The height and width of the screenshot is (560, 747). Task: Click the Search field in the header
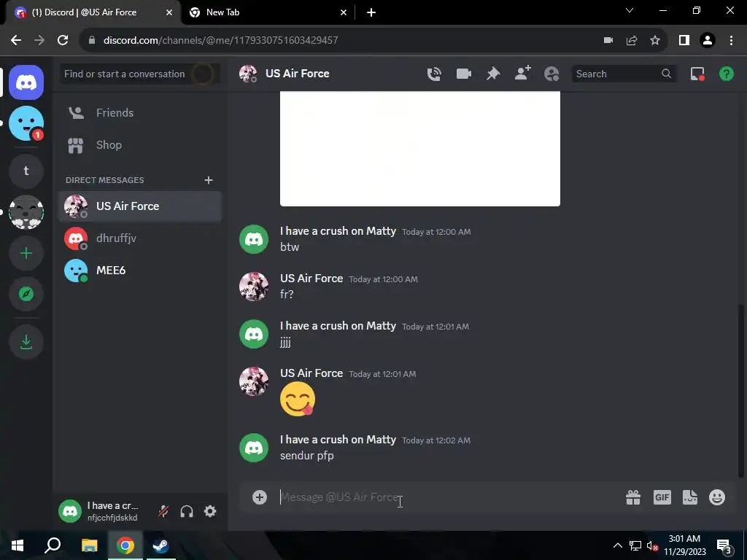(624, 74)
